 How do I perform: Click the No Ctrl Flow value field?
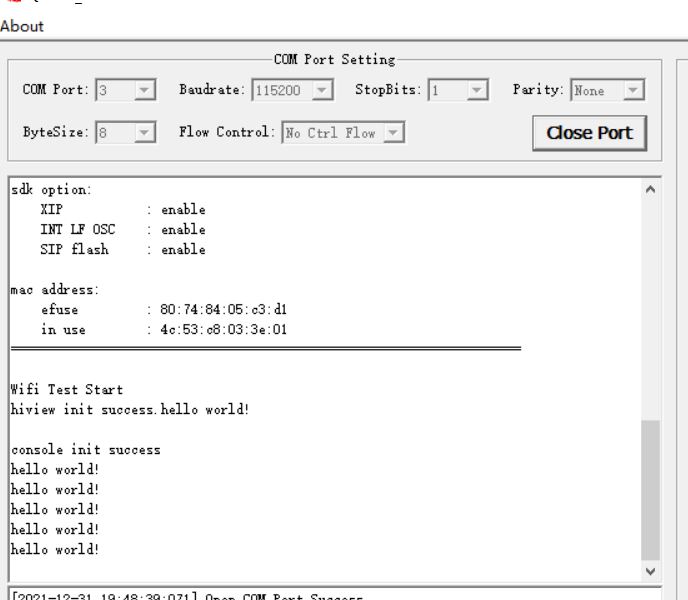333,132
